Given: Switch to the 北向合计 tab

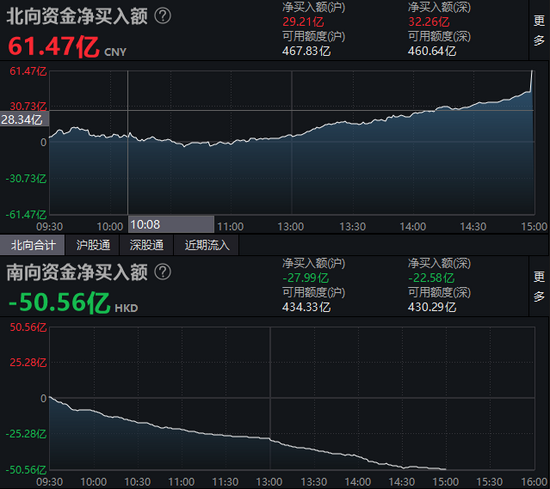Looking at the screenshot, I should click(32, 245).
